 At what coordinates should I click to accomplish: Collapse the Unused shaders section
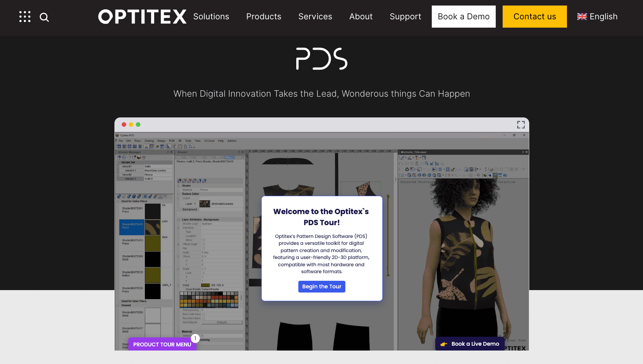pos(118,305)
